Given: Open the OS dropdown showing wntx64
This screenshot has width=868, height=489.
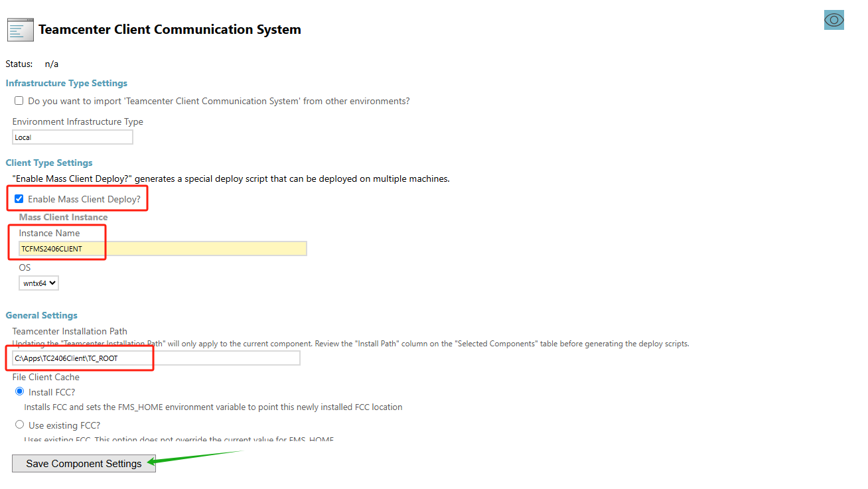Looking at the screenshot, I should click(x=39, y=283).
